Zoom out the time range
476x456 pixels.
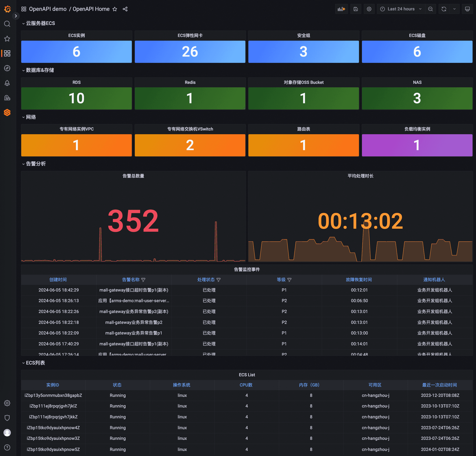tap(430, 9)
